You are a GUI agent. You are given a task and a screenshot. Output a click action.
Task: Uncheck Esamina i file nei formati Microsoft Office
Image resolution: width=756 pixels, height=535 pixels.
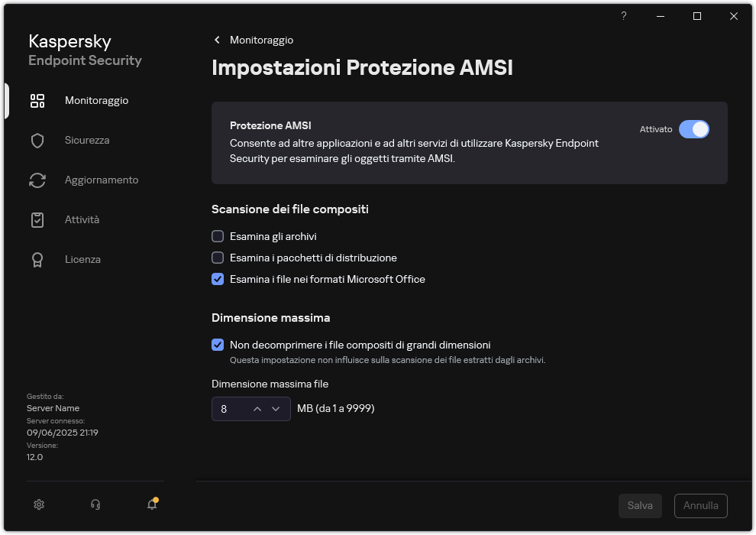tap(218, 279)
